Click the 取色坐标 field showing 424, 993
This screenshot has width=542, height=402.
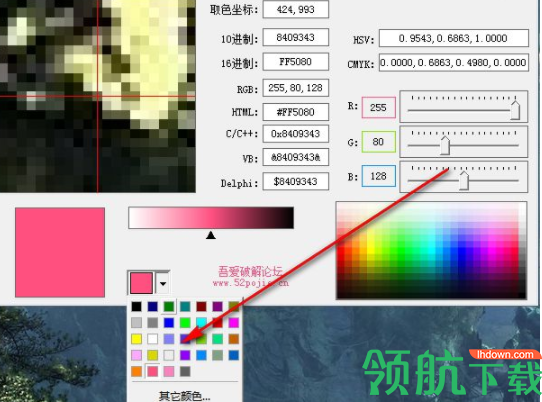coord(296,9)
